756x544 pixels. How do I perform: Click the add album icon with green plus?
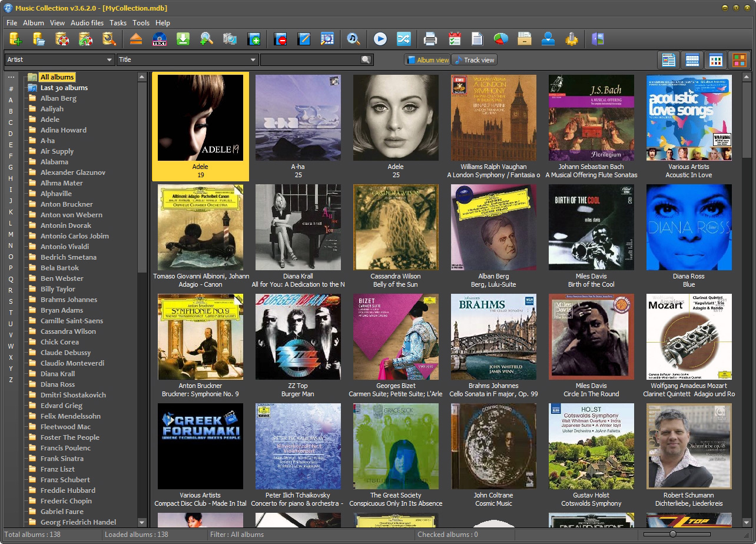pyautogui.click(x=254, y=39)
